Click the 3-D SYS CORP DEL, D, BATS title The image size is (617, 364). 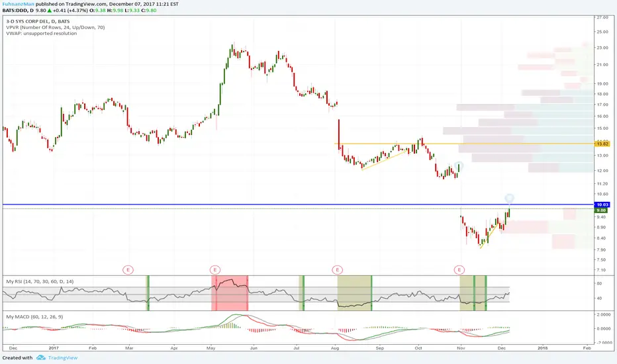(x=38, y=21)
